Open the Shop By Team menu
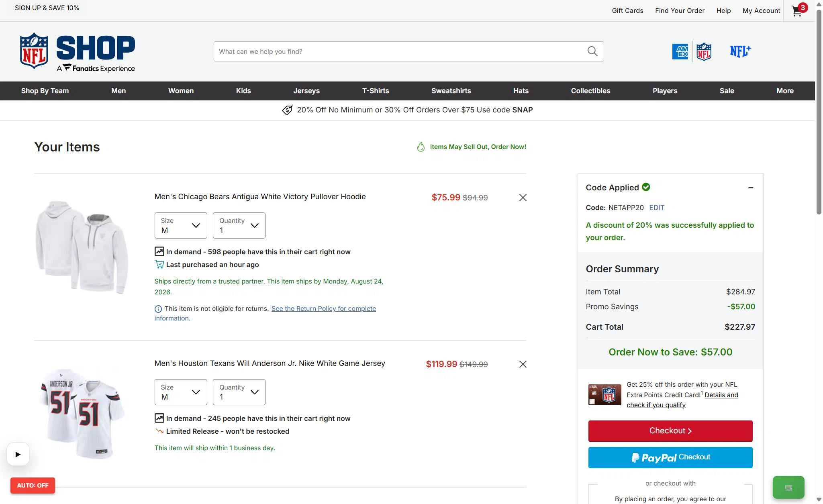823x504 pixels. tap(45, 91)
